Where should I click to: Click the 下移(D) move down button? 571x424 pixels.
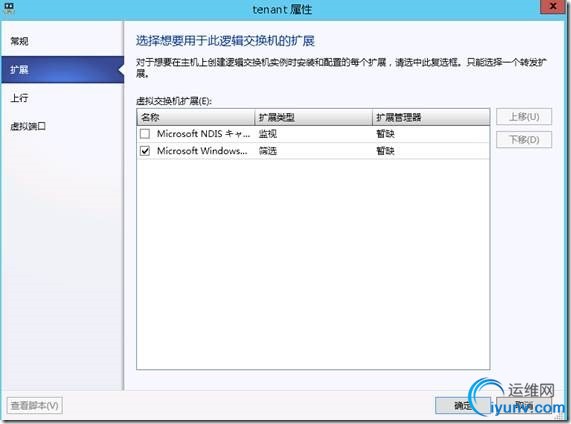(x=524, y=140)
